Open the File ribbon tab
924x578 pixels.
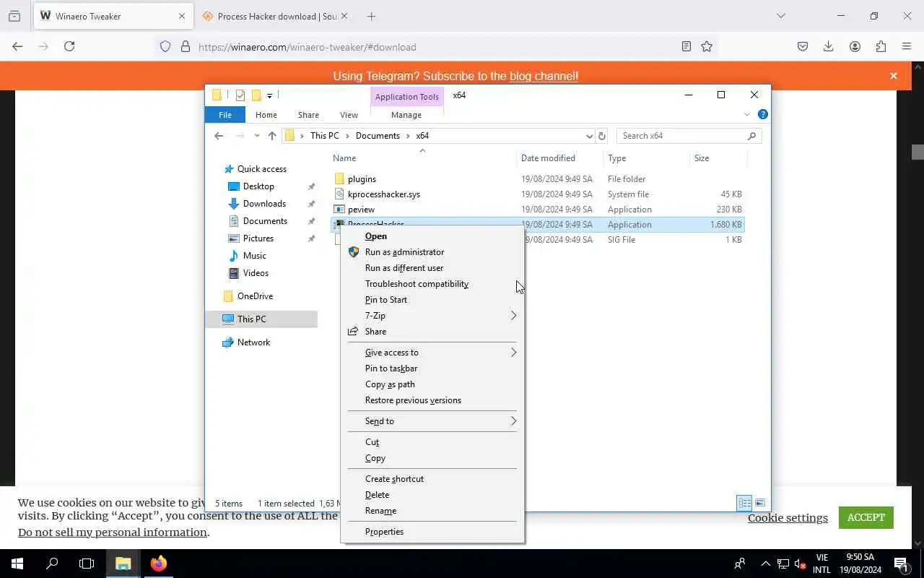[x=225, y=115]
